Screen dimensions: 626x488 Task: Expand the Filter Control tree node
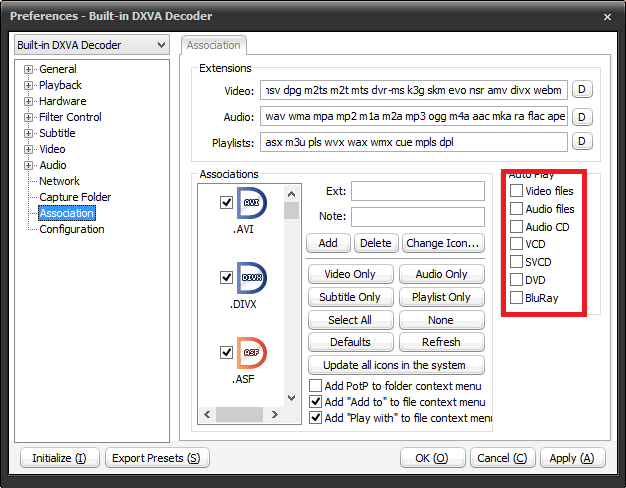tap(28, 117)
